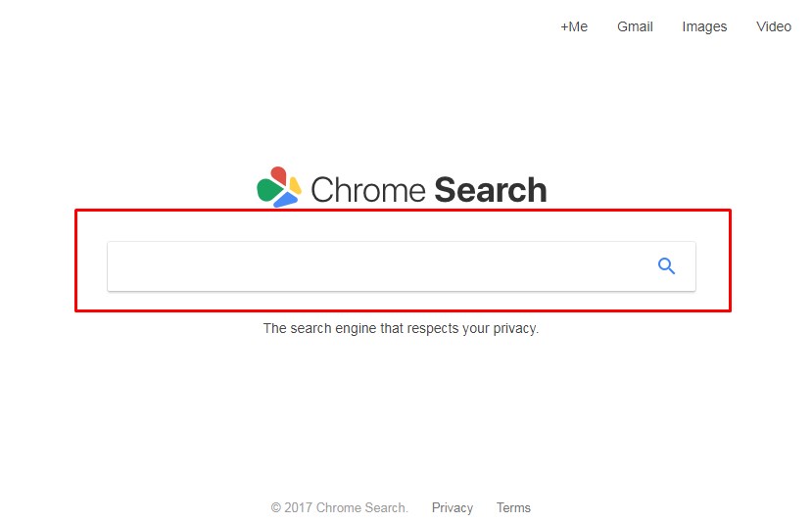Open the Privacy link in the footer

[453, 508]
